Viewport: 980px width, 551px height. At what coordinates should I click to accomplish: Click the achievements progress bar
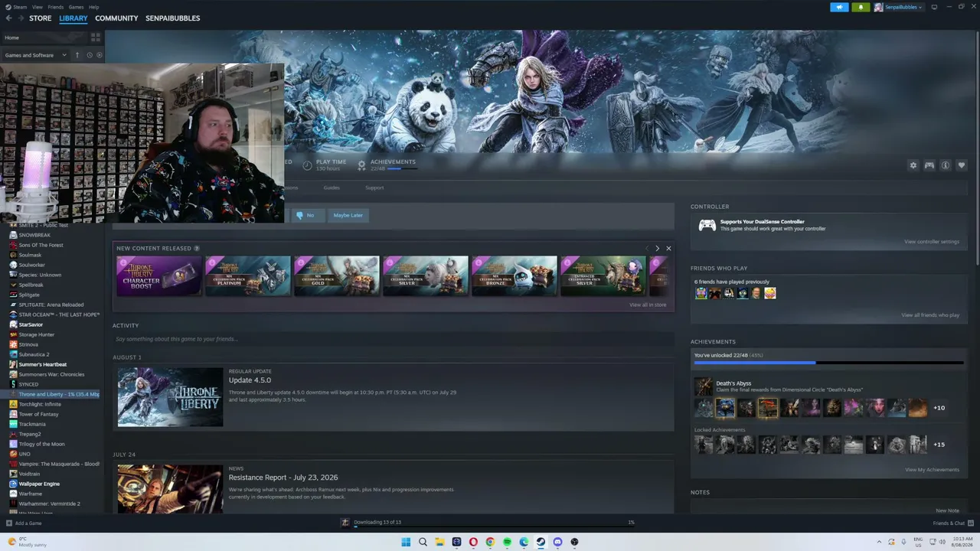coord(828,363)
